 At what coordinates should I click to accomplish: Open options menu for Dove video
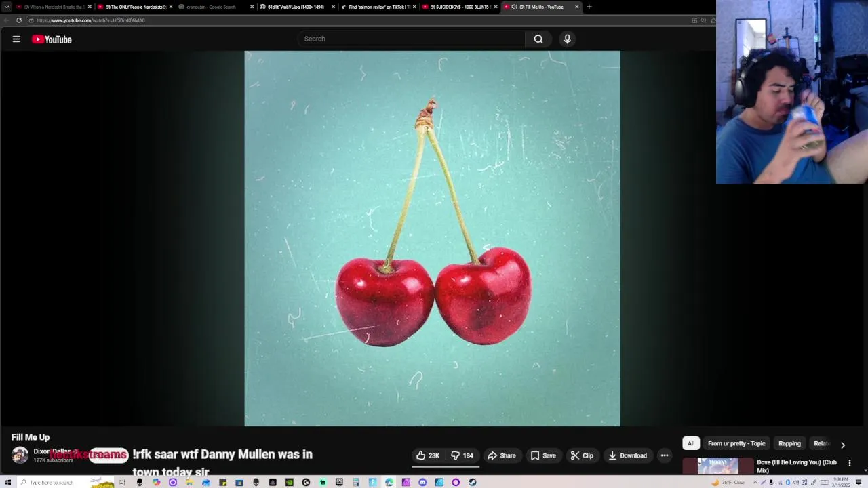[x=850, y=463]
